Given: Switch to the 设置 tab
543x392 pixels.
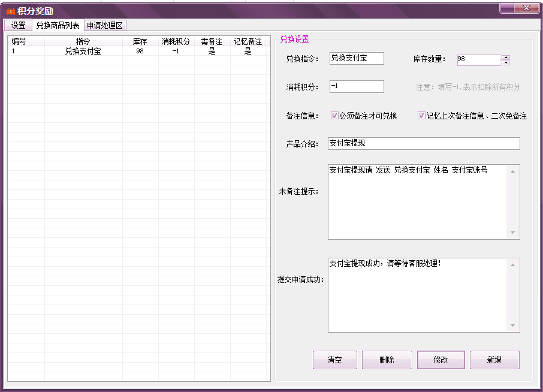Looking at the screenshot, I should 18,25.
